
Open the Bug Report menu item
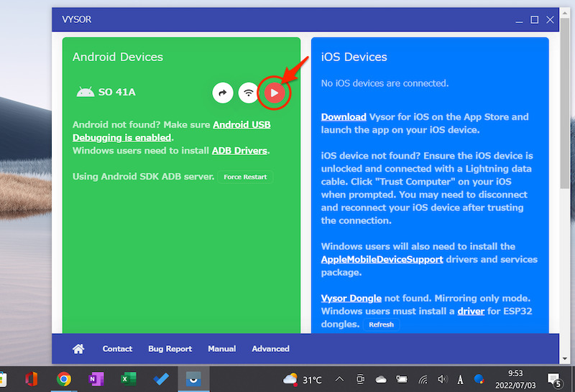click(x=170, y=349)
